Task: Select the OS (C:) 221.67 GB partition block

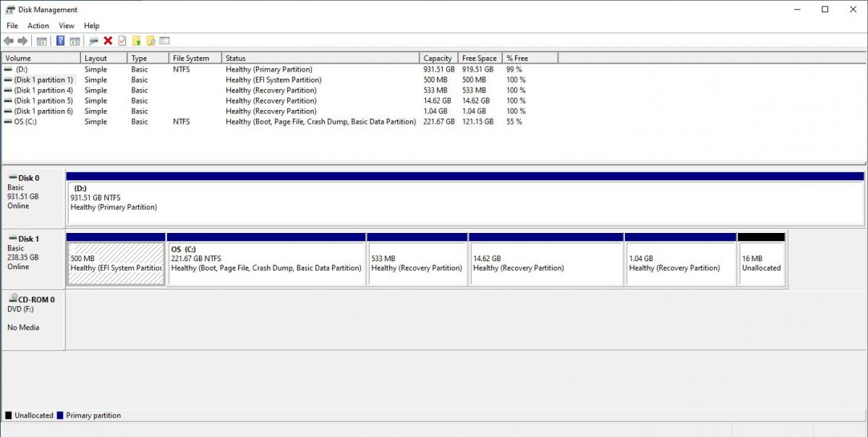Action: click(266, 260)
